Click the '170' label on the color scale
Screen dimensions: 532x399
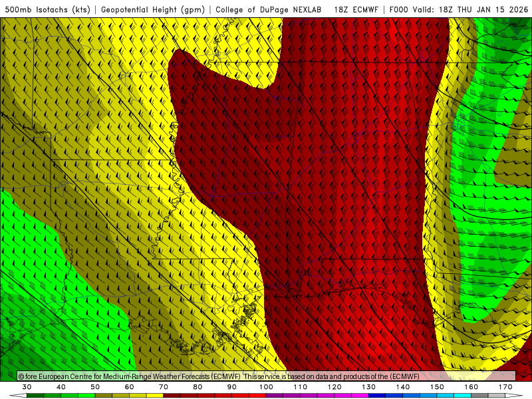tap(505, 387)
